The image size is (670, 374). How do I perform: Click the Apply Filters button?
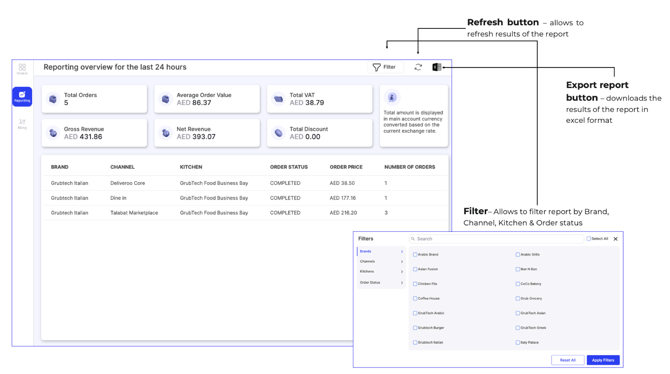(603, 360)
